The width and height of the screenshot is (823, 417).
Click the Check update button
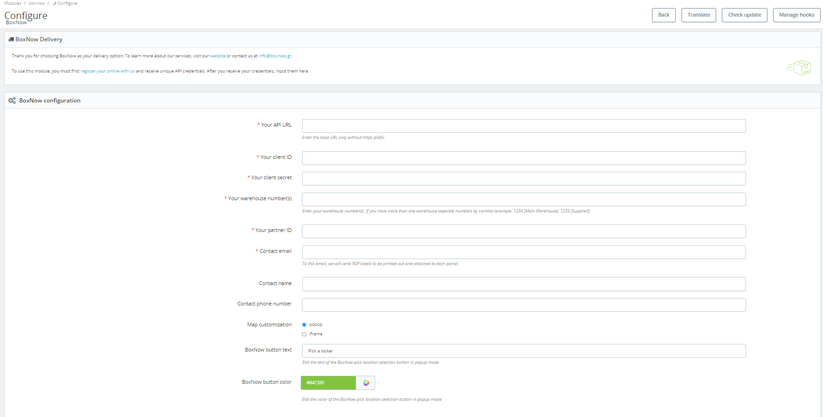pyautogui.click(x=744, y=15)
